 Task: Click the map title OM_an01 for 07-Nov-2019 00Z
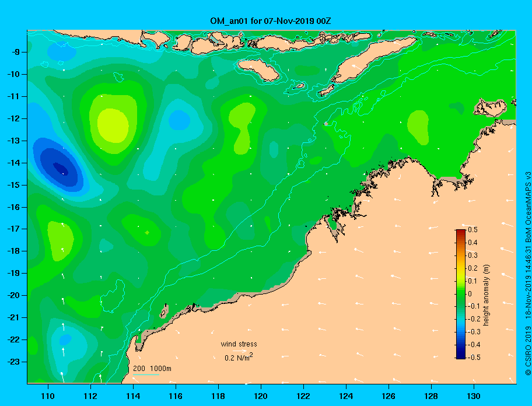pos(271,21)
